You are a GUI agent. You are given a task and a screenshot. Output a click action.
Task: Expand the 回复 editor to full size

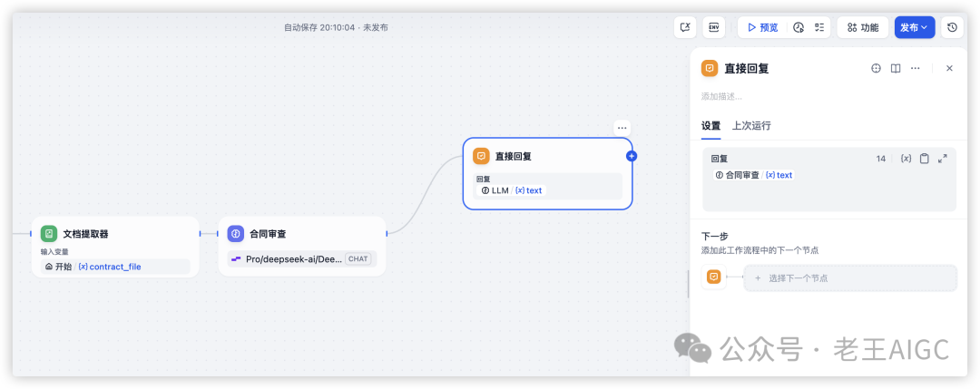(943, 159)
